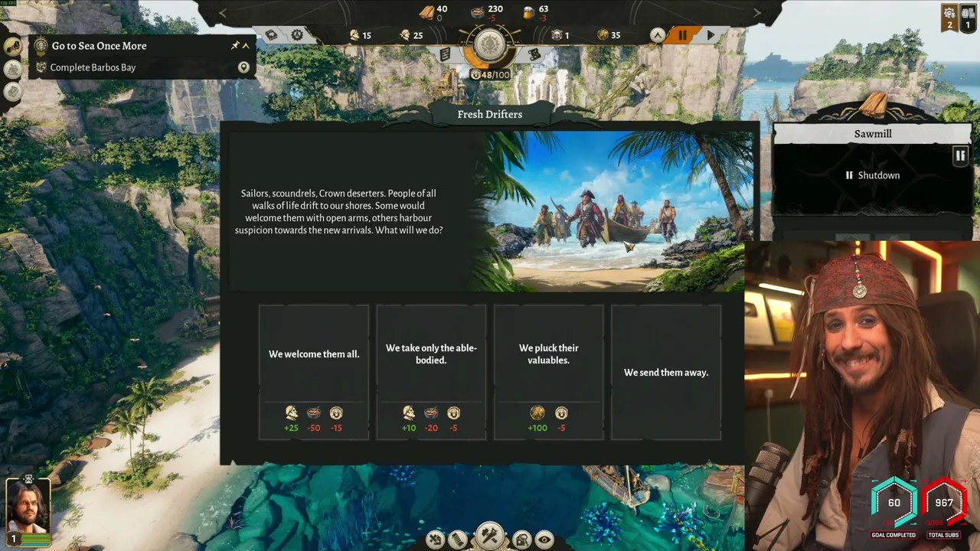Toggle the eye overlay view
The image size is (980, 551).
(x=544, y=540)
